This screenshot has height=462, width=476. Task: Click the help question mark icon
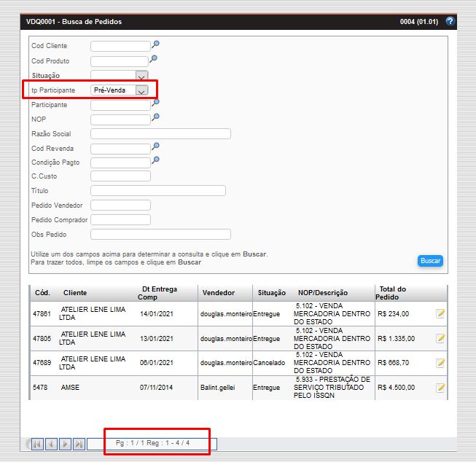pos(450,22)
